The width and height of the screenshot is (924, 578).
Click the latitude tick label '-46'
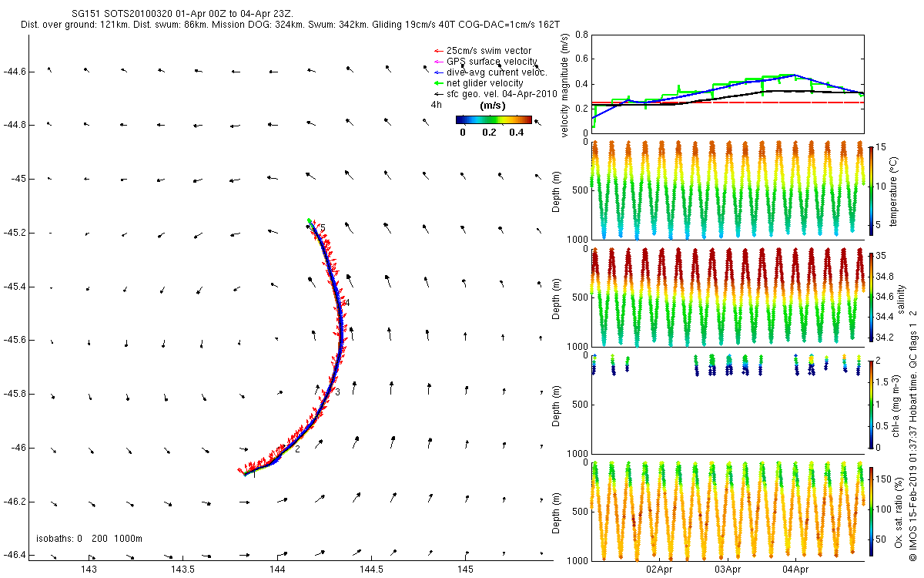click(17, 448)
